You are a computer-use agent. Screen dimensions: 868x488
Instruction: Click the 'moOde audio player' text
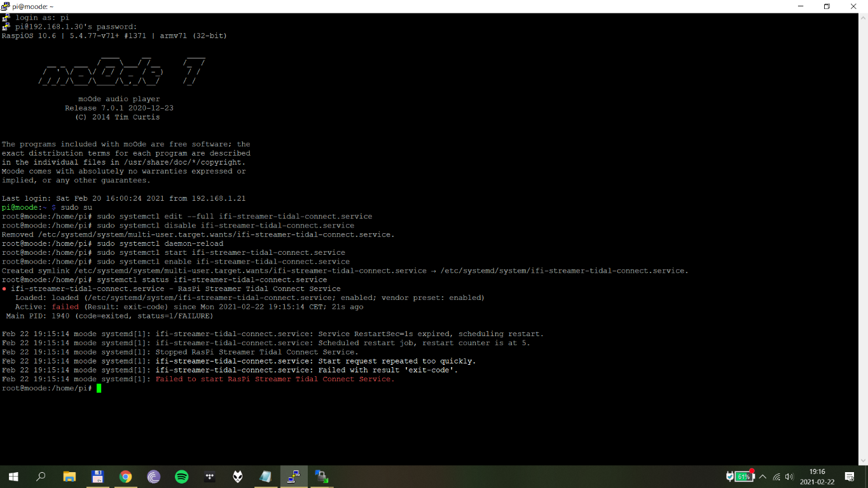[119, 99]
